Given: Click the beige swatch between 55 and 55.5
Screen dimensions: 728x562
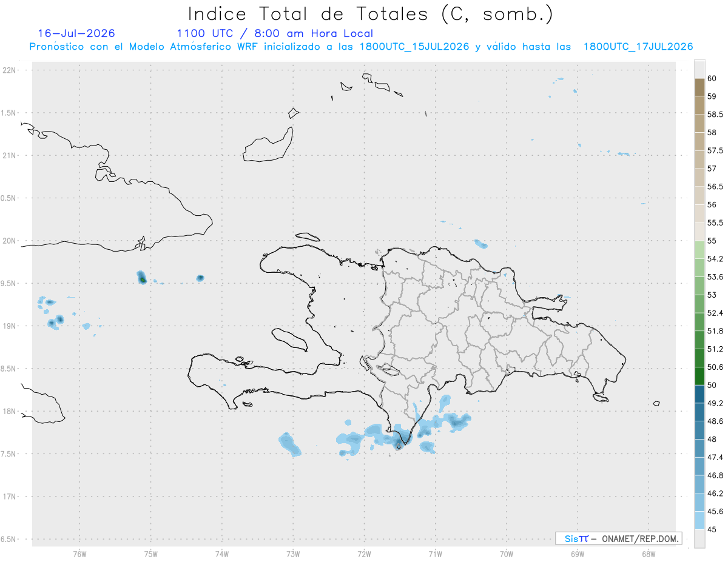Looking at the screenshot, I should click(x=699, y=232).
